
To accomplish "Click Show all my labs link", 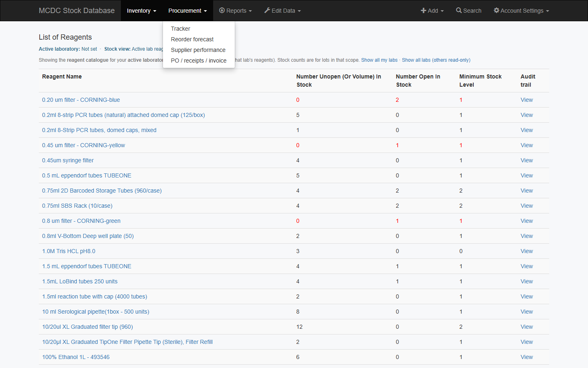I will pos(379,60).
